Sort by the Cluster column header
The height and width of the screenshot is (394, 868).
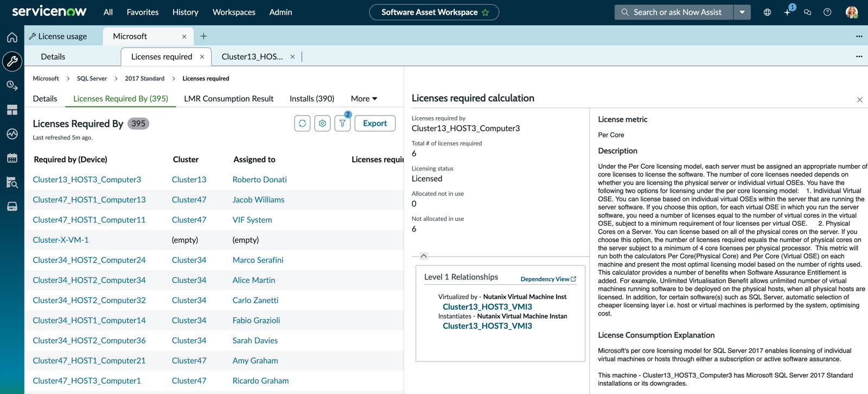[x=186, y=160]
